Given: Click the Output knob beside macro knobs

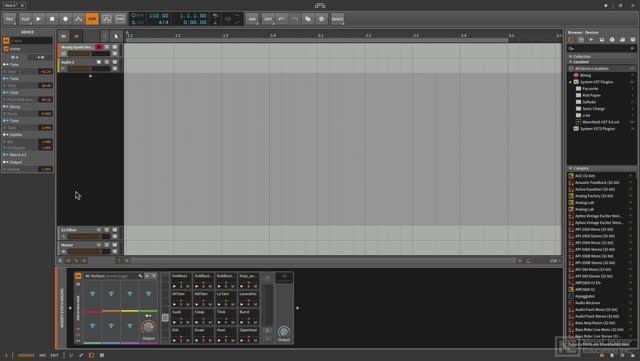Looking at the screenshot, I should click(149, 328).
